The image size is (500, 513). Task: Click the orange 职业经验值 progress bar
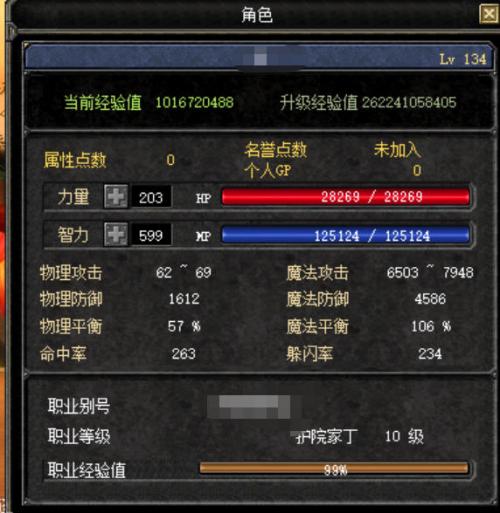coord(334,469)
